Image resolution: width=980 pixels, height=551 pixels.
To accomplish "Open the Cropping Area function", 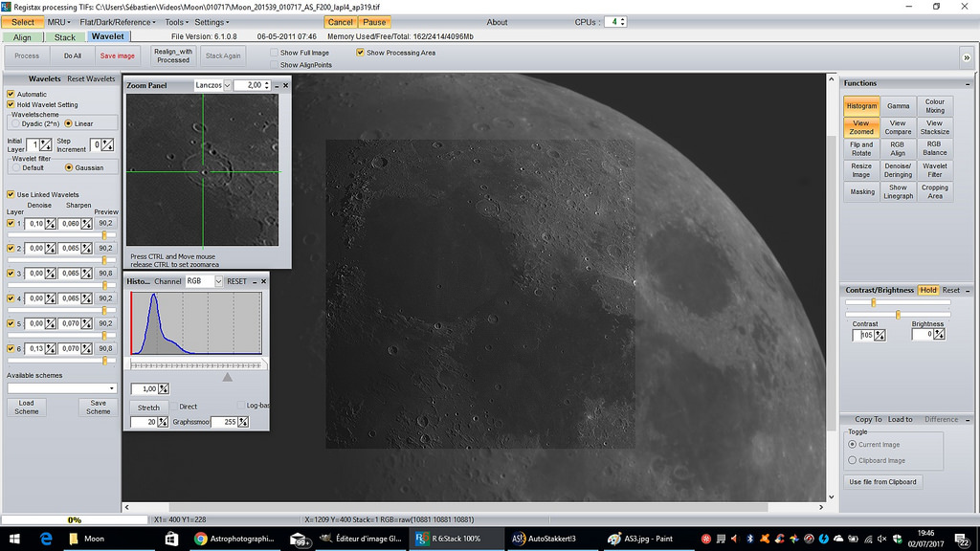I will coord(934,191).
